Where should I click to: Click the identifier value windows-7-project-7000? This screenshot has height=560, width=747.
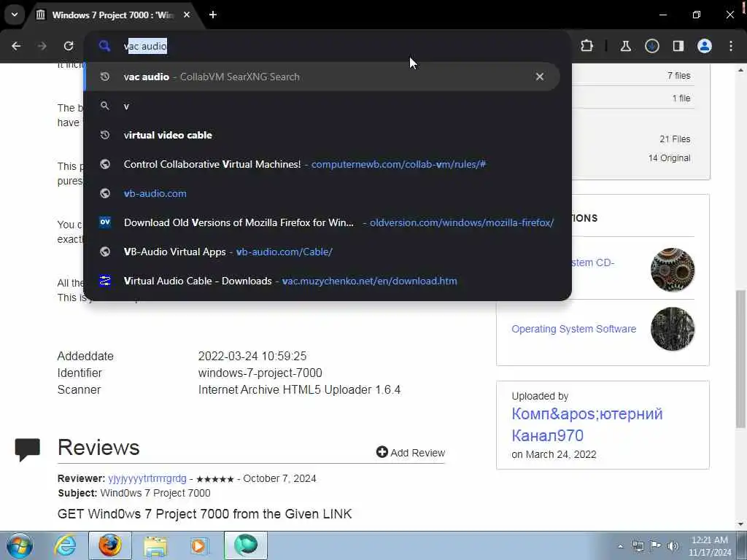[260, 373]
